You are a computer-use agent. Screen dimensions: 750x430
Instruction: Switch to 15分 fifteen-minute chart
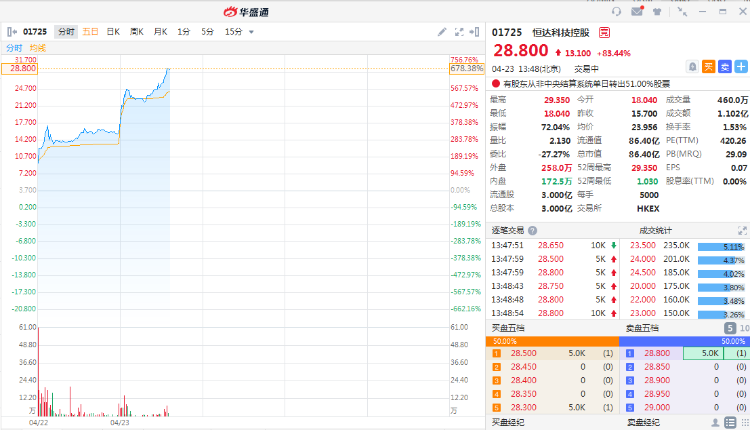tap(233, 32)
